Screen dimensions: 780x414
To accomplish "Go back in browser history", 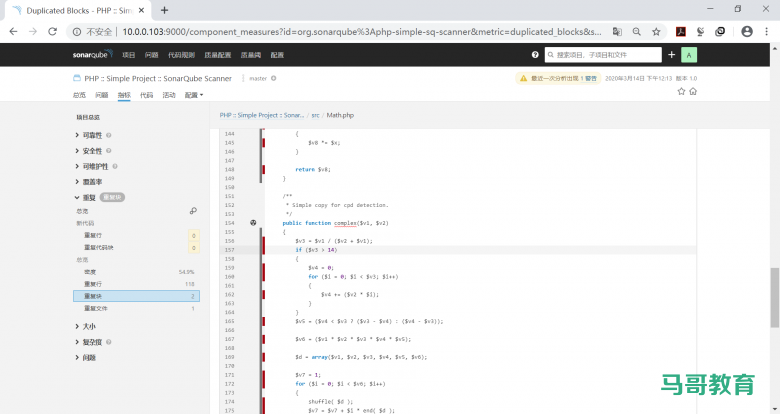I will coord(13,31).
